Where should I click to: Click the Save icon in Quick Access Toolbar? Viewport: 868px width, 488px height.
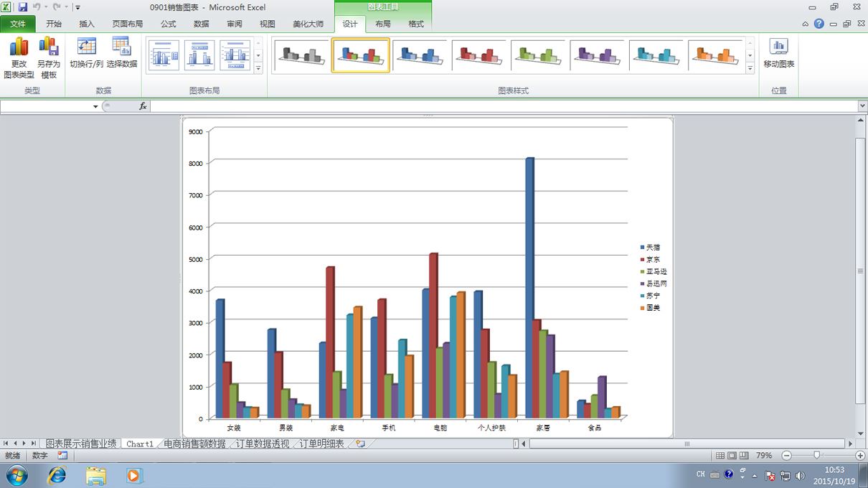[x=22, y=7]
